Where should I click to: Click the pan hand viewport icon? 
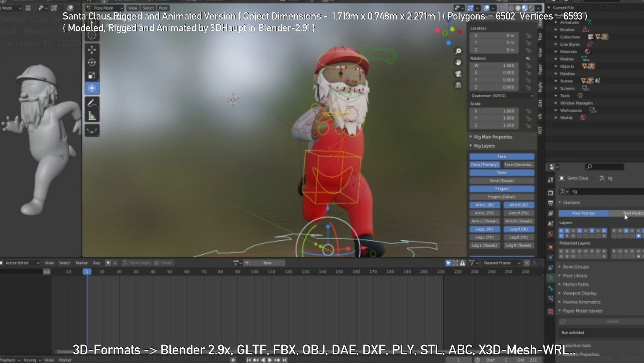[458, 62]
